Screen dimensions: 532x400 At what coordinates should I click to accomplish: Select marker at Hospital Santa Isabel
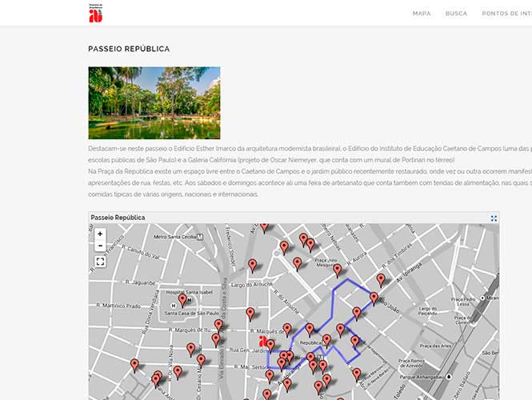click(182, 301)
